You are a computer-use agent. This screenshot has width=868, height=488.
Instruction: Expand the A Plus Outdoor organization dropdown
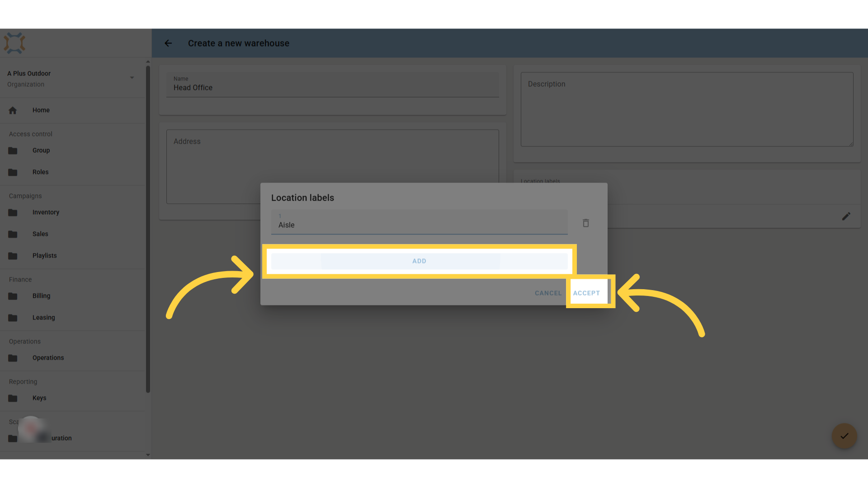tap(132, 78)
